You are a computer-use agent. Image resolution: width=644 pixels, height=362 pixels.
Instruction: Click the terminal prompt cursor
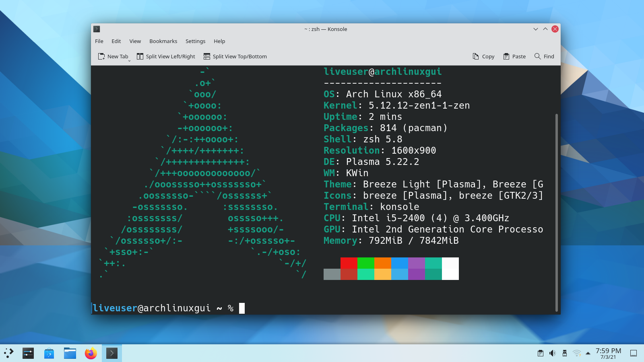coord(242,308)
